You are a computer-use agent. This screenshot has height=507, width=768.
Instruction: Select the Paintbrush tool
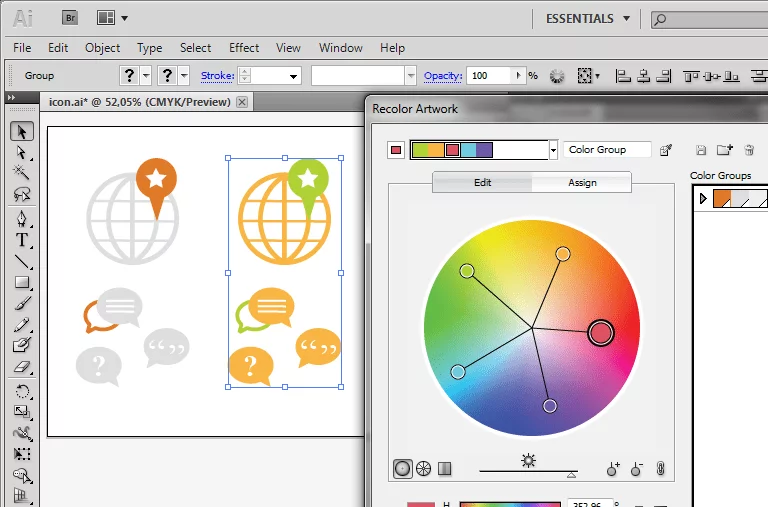click(x=22, y=304)
